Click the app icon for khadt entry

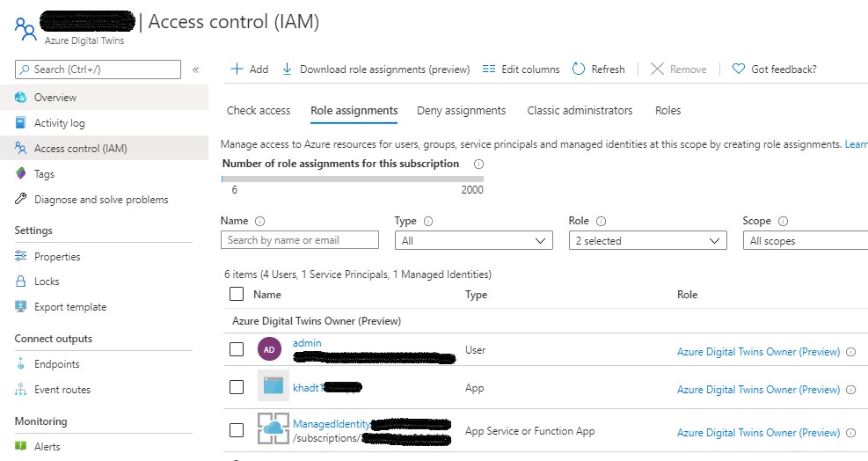click(x=274, y=385)
